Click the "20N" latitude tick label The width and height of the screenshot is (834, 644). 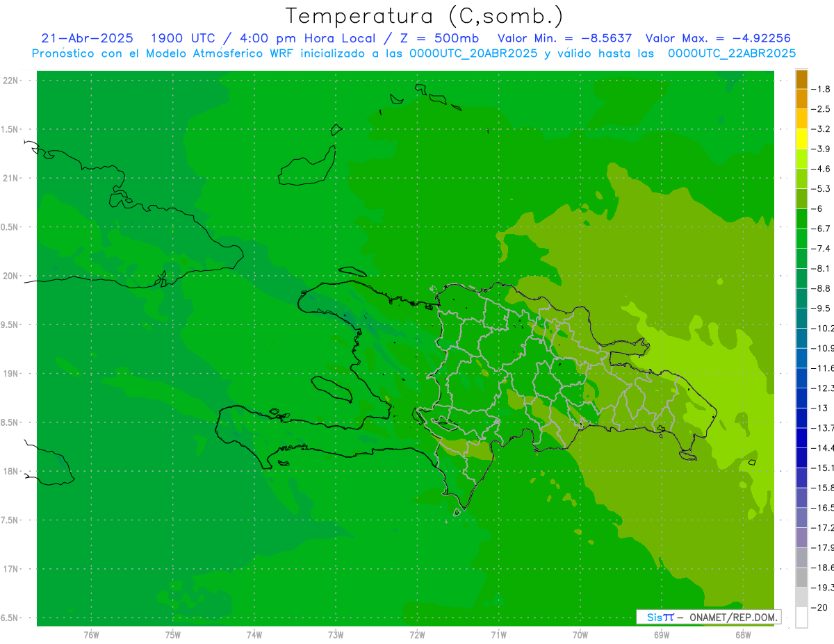pos(11,276)
